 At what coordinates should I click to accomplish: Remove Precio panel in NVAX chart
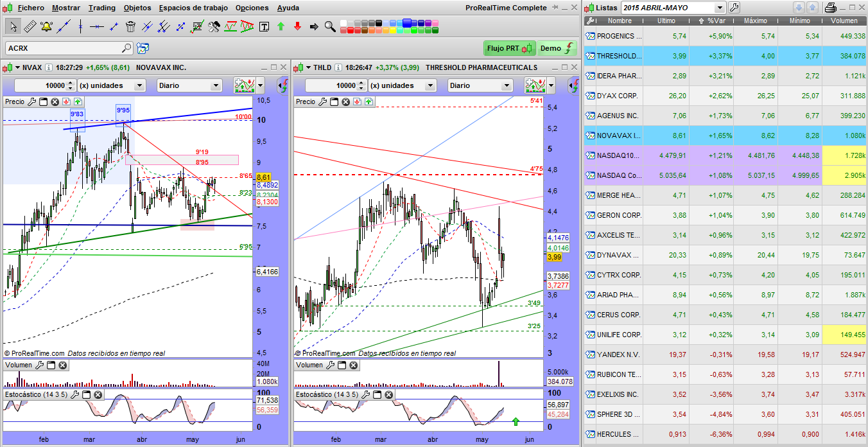(x=55, y=101)
